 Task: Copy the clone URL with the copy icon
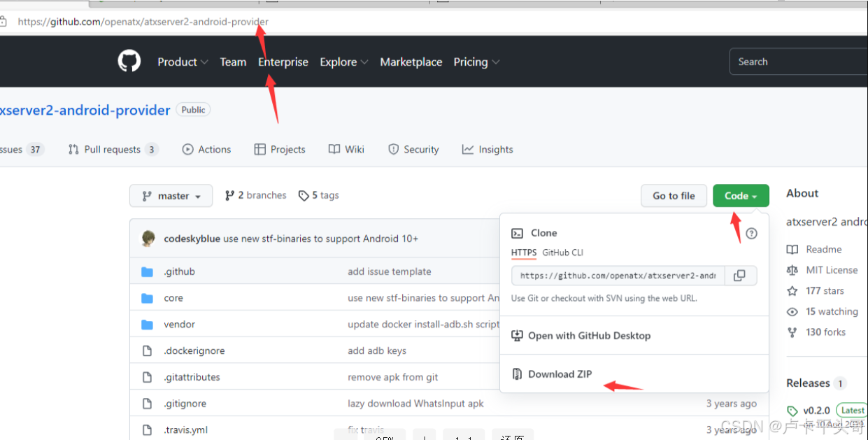point(739,276)
